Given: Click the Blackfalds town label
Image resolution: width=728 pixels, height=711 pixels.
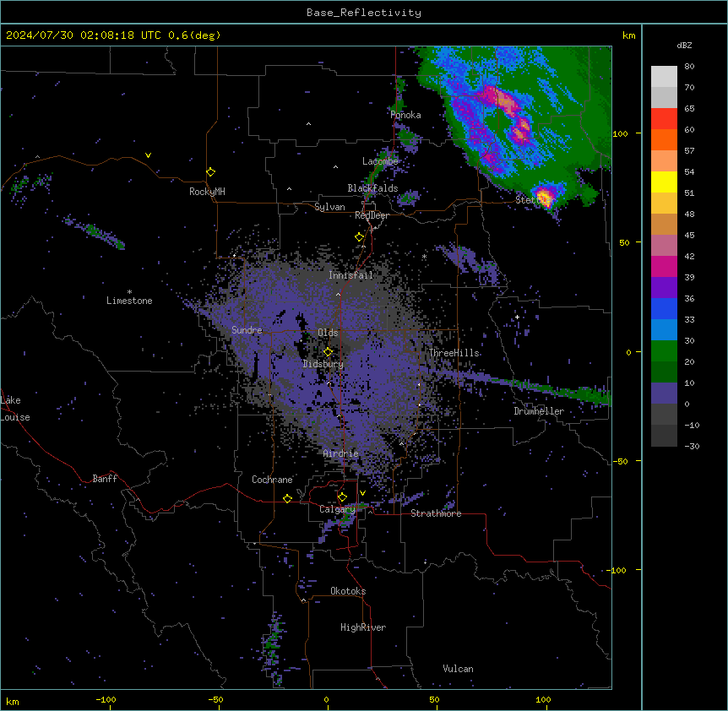Looking at the screenshot, I should point(372,188).
